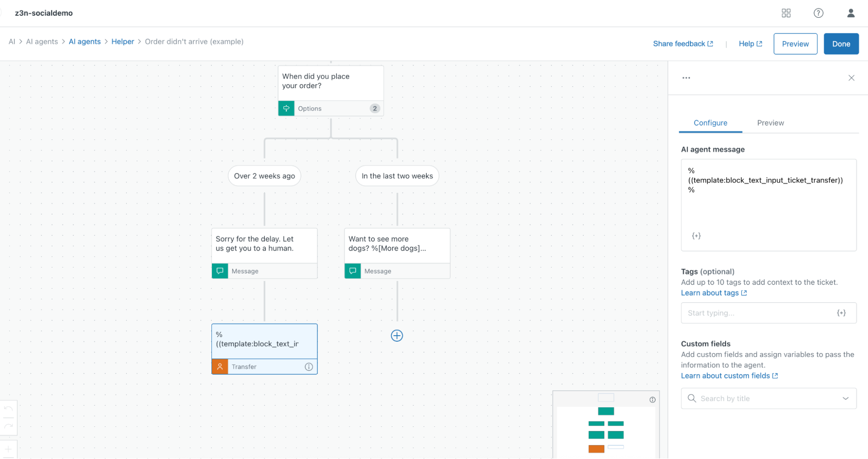Select the Options step with 2 choices
Image resolution: width=868 pixels, height=459 pixels.
coord(330,108)
